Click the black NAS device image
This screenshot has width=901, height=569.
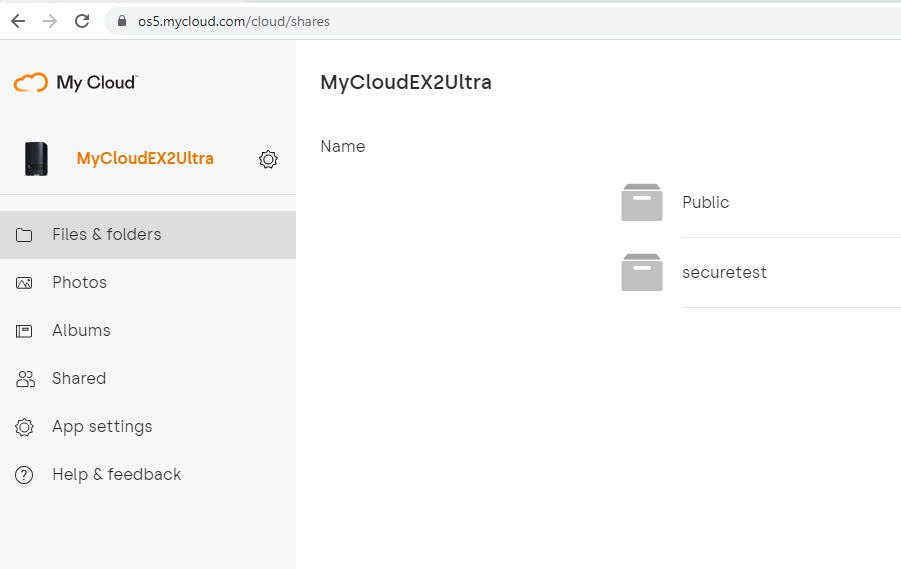click(x=36, y=159)
